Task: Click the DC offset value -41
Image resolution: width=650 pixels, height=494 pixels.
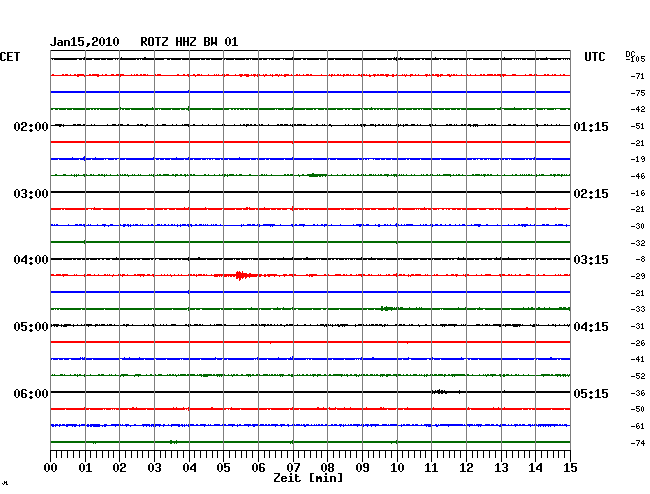Action: point(638,359)
